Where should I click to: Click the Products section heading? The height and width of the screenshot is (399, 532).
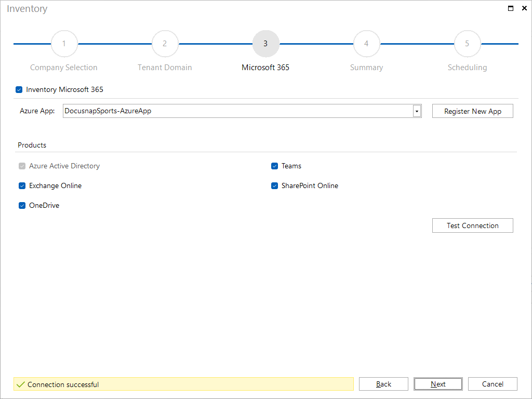click(32, 145)
